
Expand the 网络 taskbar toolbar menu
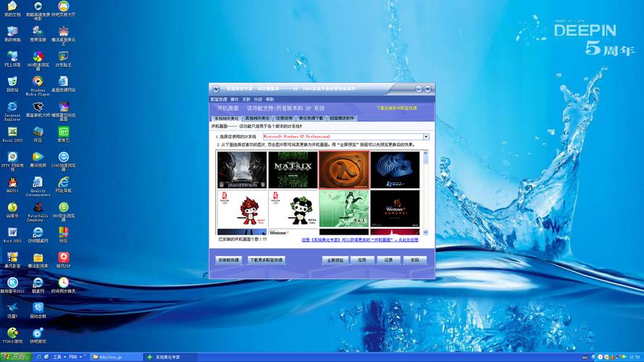(75, 357)
